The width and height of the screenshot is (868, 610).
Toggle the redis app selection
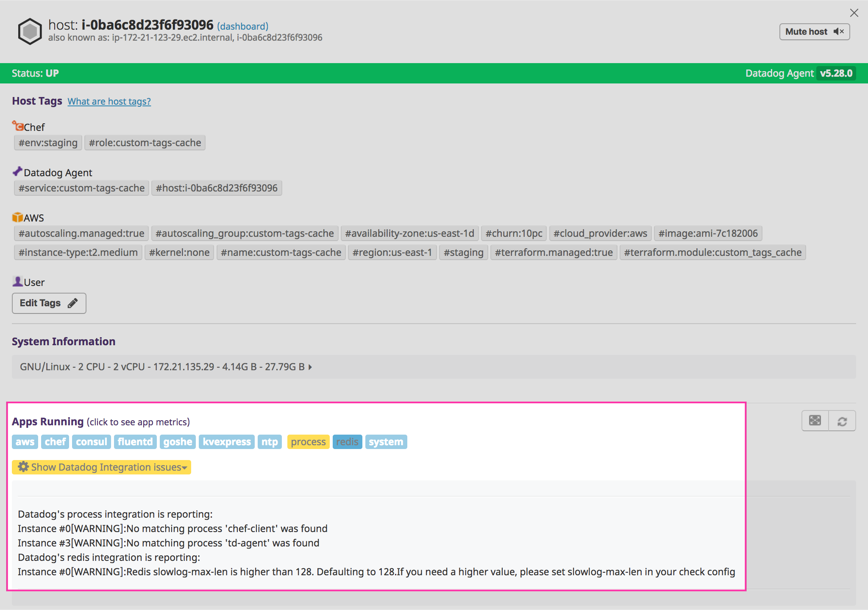(x=347, y=441)
